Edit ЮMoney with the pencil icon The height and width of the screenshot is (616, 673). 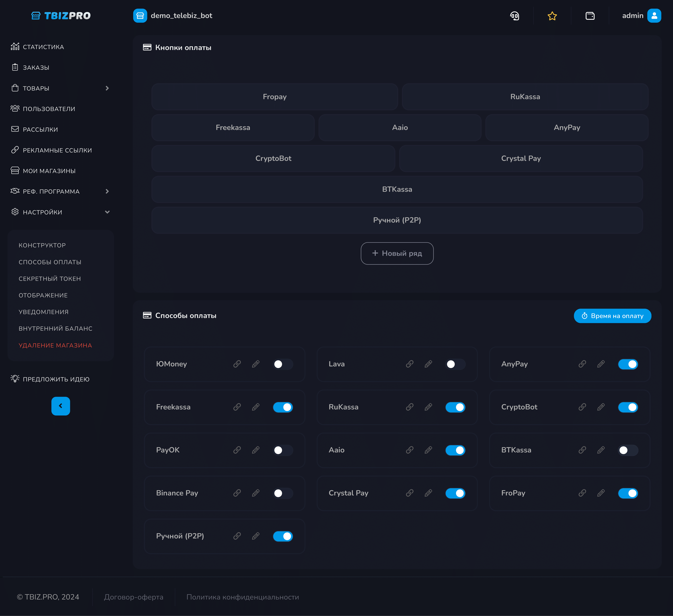point(256,364)
